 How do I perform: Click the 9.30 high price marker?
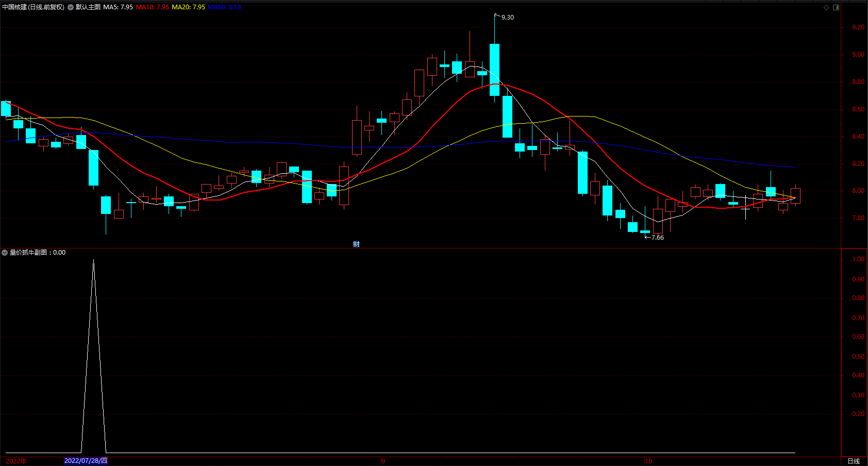(x=508, y=18)
